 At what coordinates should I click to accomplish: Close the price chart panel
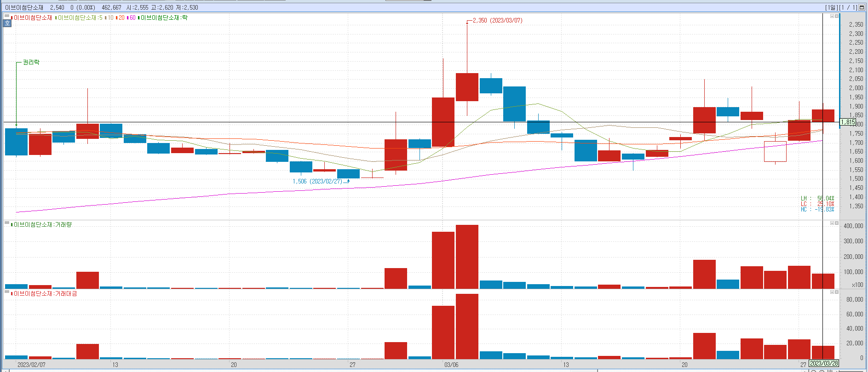[837, 16]
